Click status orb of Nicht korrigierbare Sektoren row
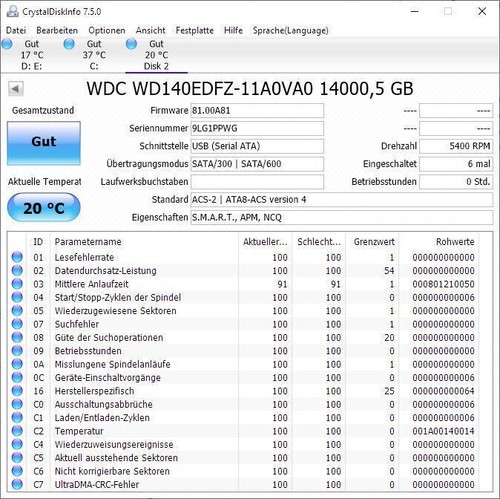The height and width of the screenshot is (499, 500). coord(17,471)
